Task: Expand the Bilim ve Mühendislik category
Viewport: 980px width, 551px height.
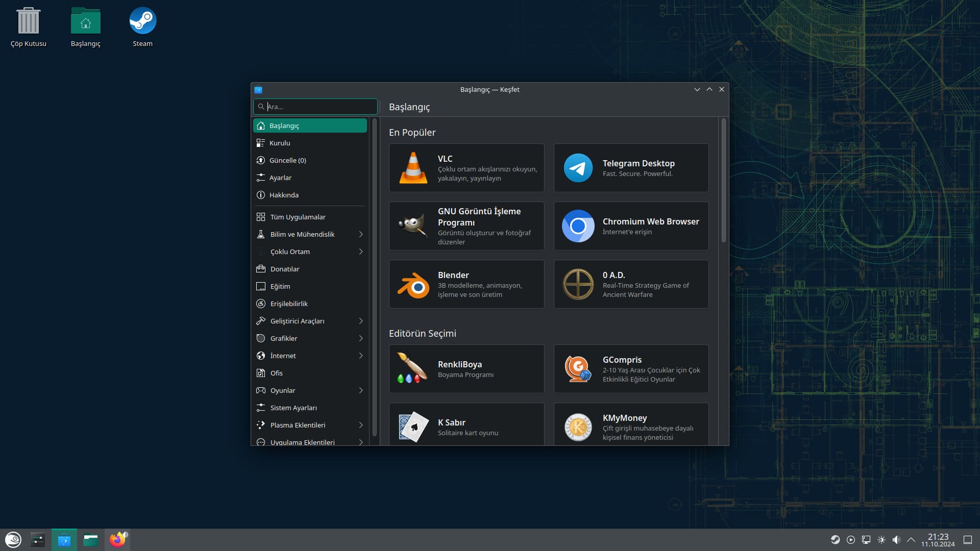Action: coord(361,234)
